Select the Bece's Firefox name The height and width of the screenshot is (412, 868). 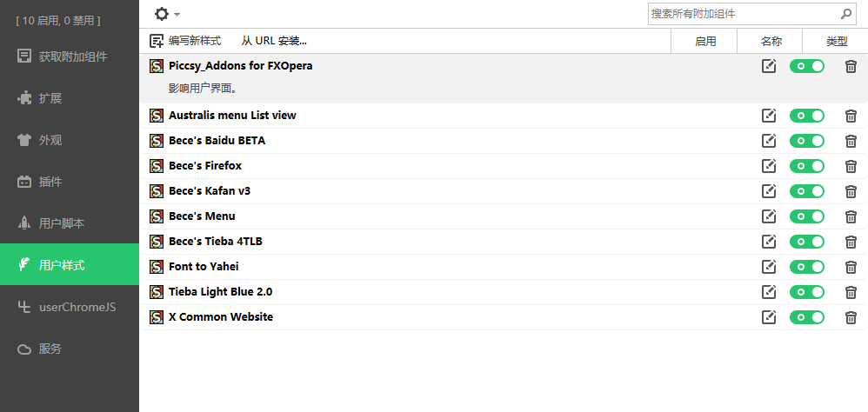(205, 166)
